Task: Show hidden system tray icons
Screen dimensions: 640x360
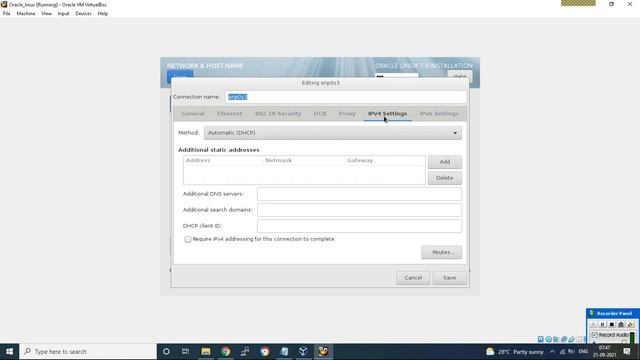Action: (552, 352)
